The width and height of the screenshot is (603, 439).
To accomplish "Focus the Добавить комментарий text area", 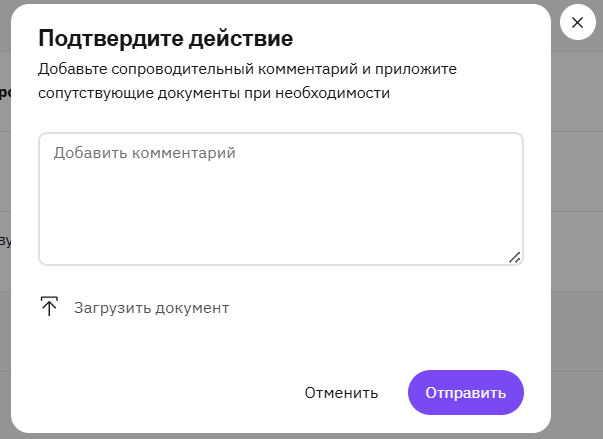I will pos(281,199).
